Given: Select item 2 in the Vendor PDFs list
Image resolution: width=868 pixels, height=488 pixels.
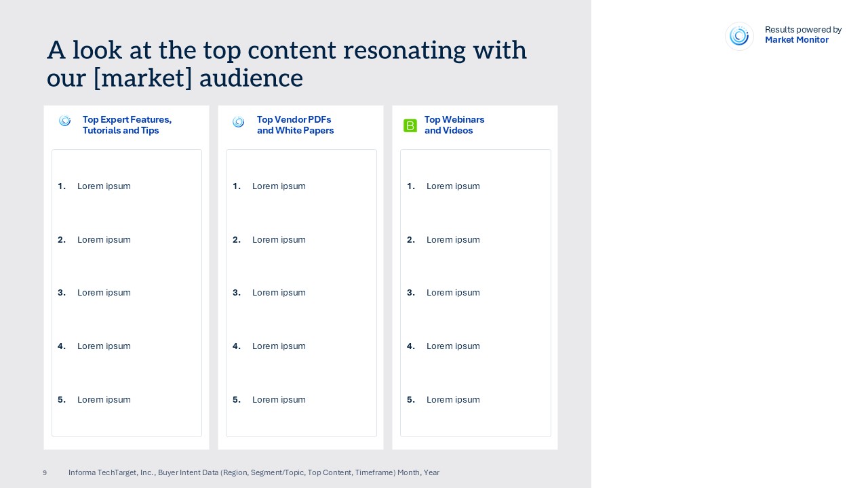Looking at the screenshot, I should [x=279, y=240].
